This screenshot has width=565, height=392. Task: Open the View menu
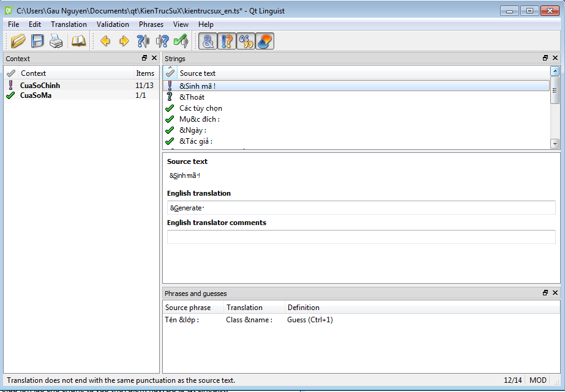(181, 24)
